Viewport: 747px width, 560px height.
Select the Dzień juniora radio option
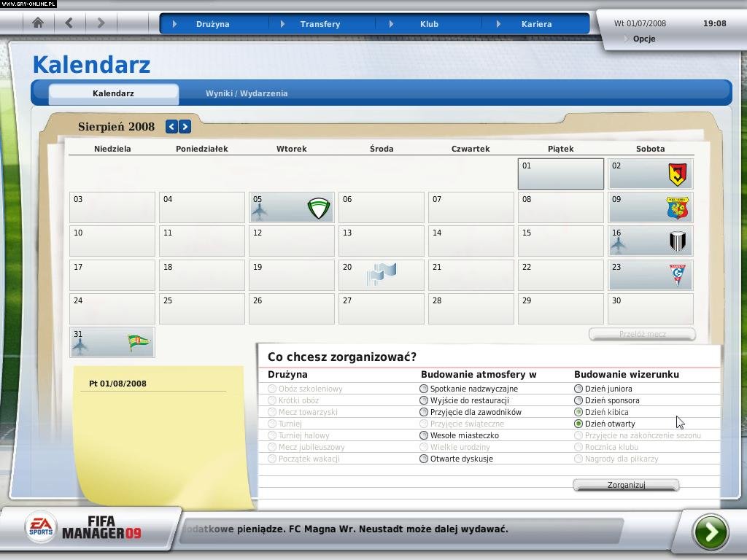[578, 389]
